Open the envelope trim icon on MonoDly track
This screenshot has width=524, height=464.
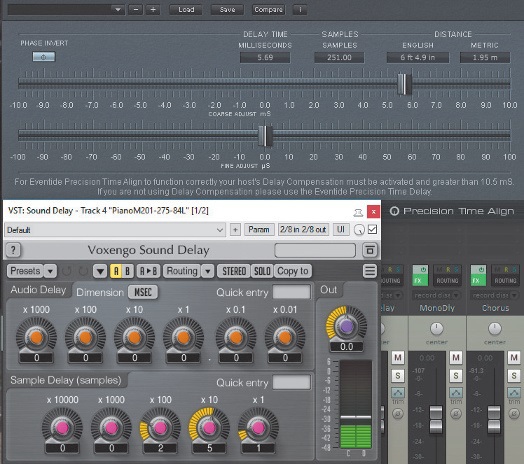pyautogui.click(x=456, y=392)
